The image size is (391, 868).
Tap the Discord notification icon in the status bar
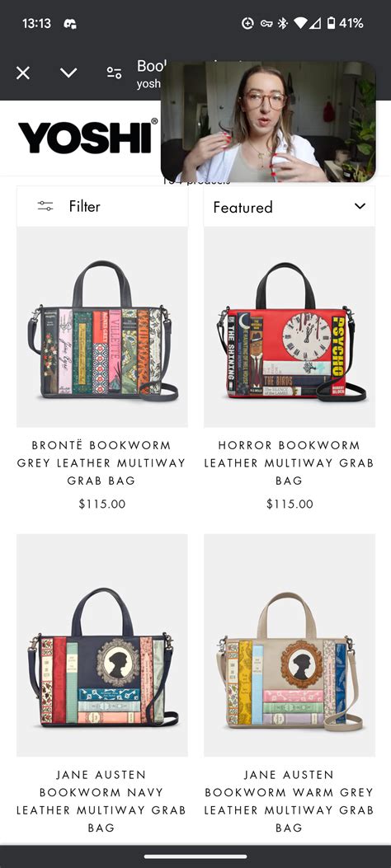pos(70,24)
